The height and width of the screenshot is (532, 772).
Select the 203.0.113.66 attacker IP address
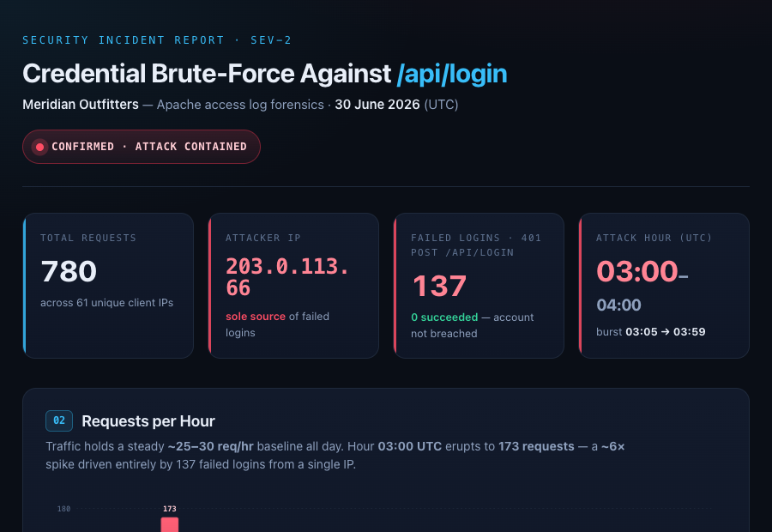[287, 277]
